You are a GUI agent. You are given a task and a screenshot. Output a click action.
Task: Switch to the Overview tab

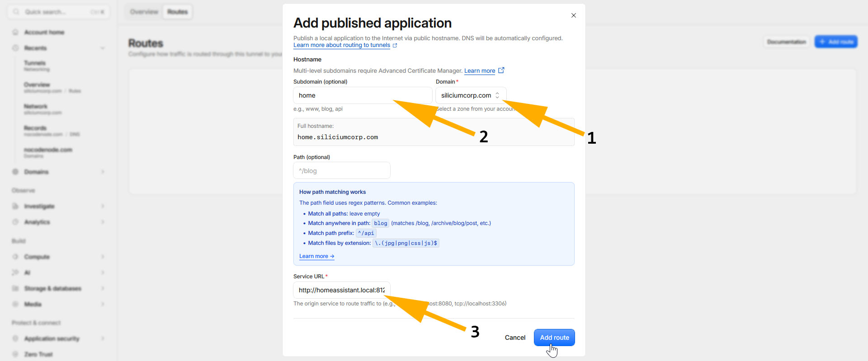click(x=144, y=12)
